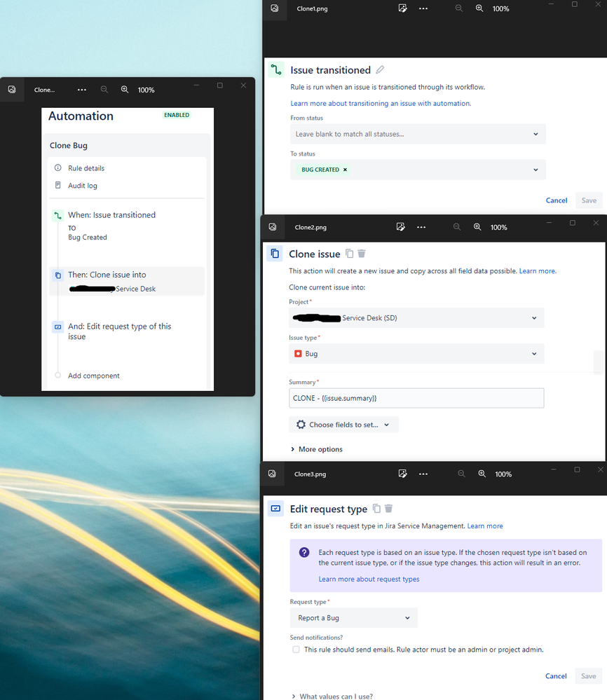Open the From status dropdown

click(x=418, y=134)
